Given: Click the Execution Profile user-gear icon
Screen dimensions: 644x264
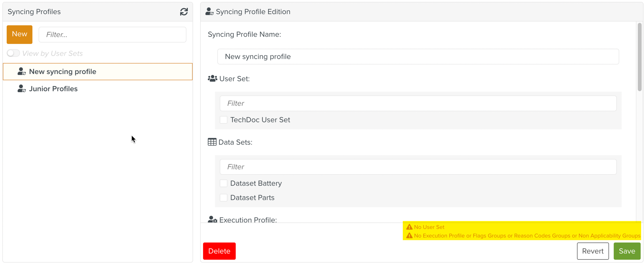Looking at the screenshot, I should click(212, 220).
